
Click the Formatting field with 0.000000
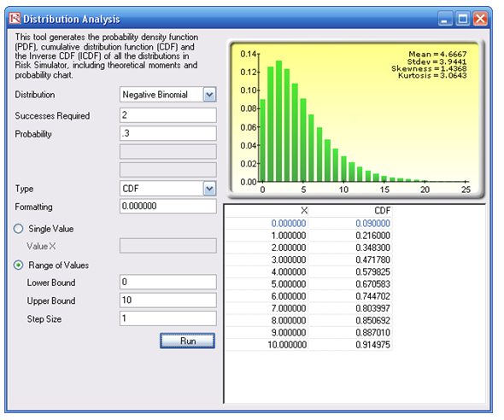(167, 206)
